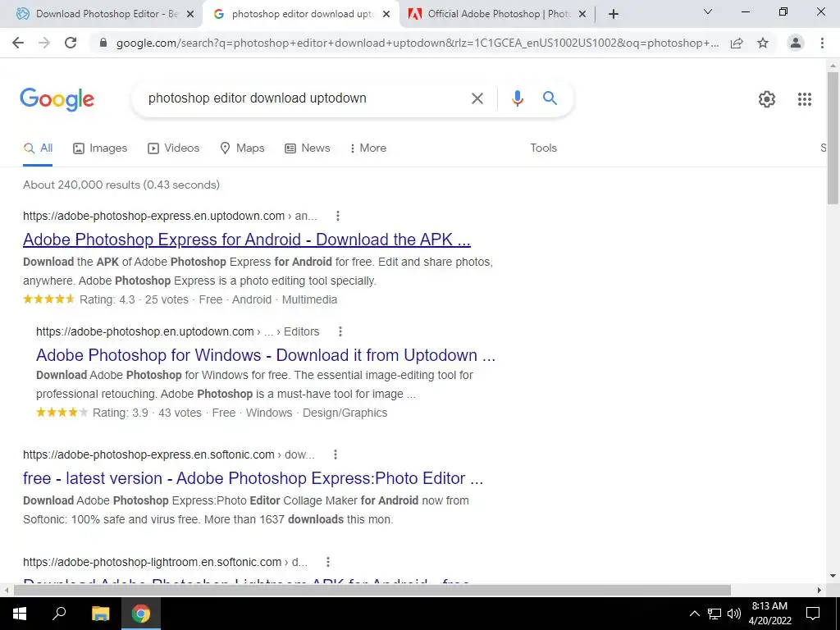Viewport: 840px width, 630px height.
Task: Open Adobe Photoshop Express Photo Editor softonic link
Action: coord(253,478)
